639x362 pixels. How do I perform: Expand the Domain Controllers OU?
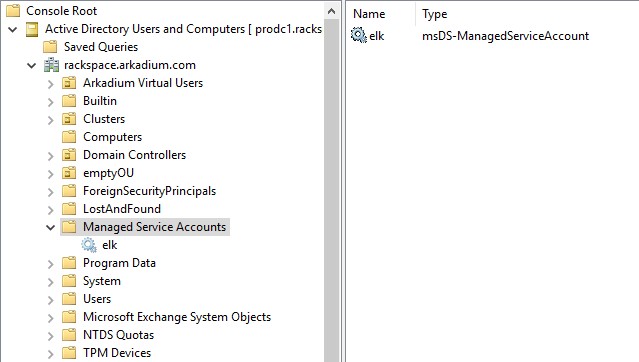[51, 156]
